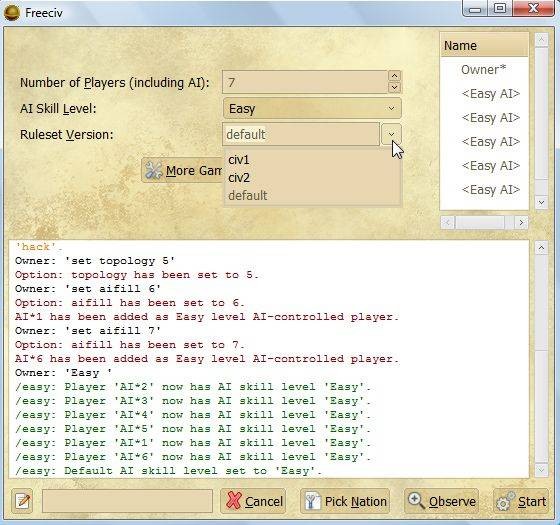
Task: Minimize the Freeciv window
Action: point(475,9)
